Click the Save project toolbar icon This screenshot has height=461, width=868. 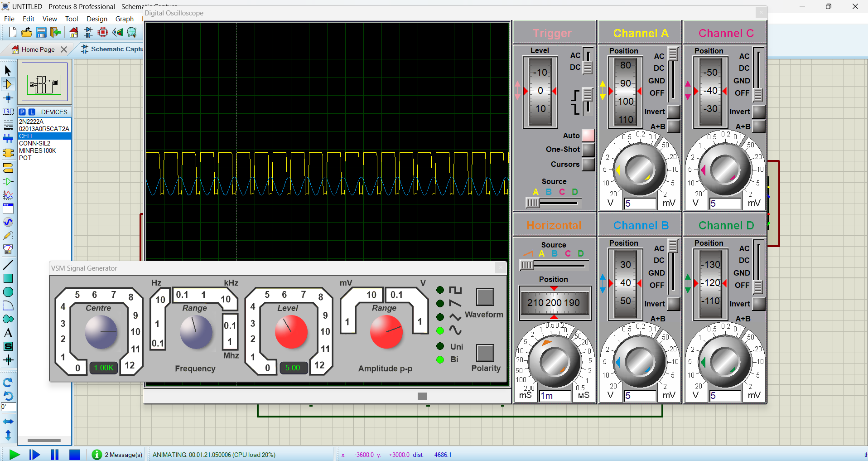pos(41,32)
